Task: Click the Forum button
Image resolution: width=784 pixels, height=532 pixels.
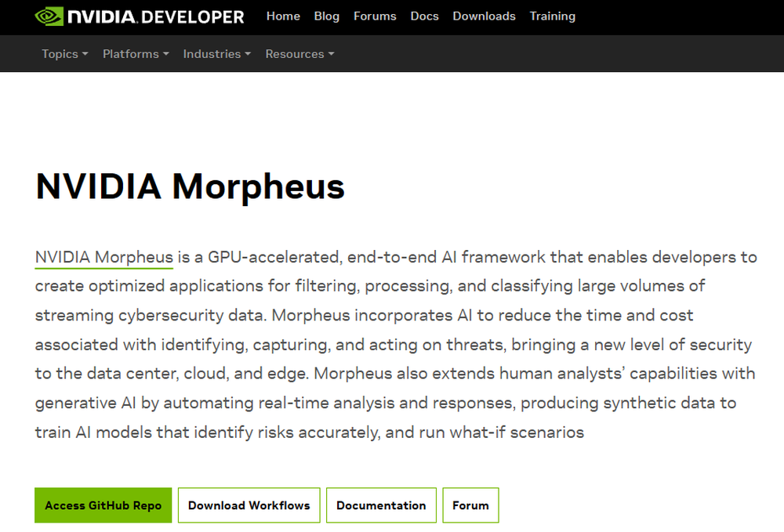Action: (x=470, y=505)
